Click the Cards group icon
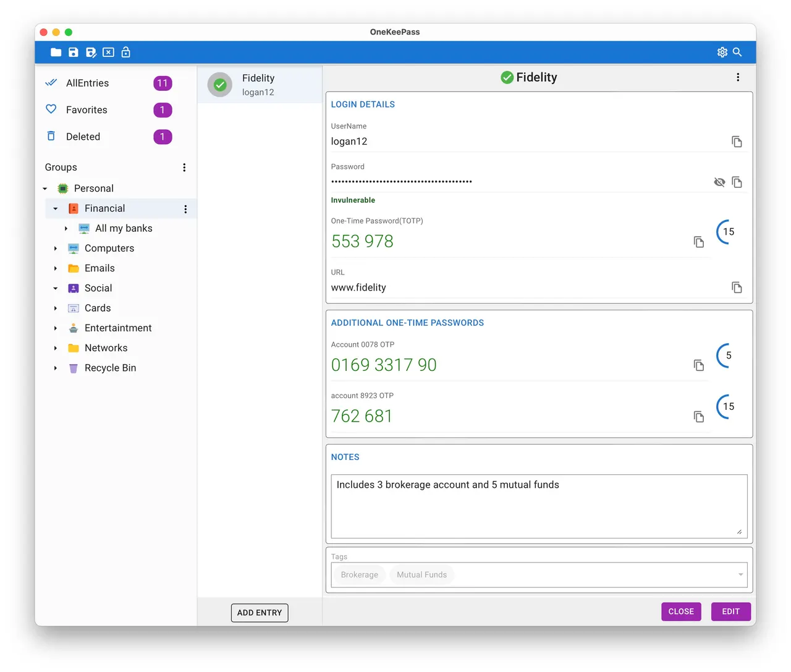Viewport: 791px width, 672px height. pos(74,308)
